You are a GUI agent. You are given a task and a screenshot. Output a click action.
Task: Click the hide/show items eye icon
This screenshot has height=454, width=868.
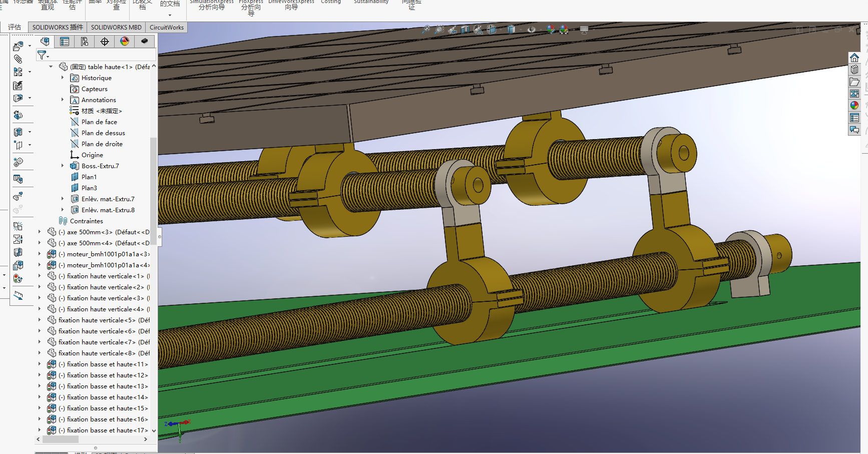pos(532,30)
